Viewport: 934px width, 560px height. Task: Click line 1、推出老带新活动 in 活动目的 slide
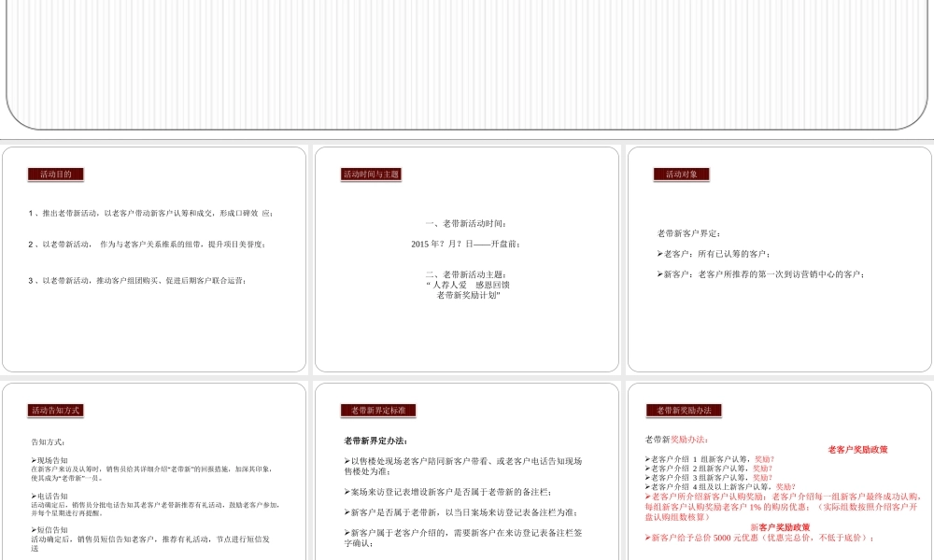150,213
